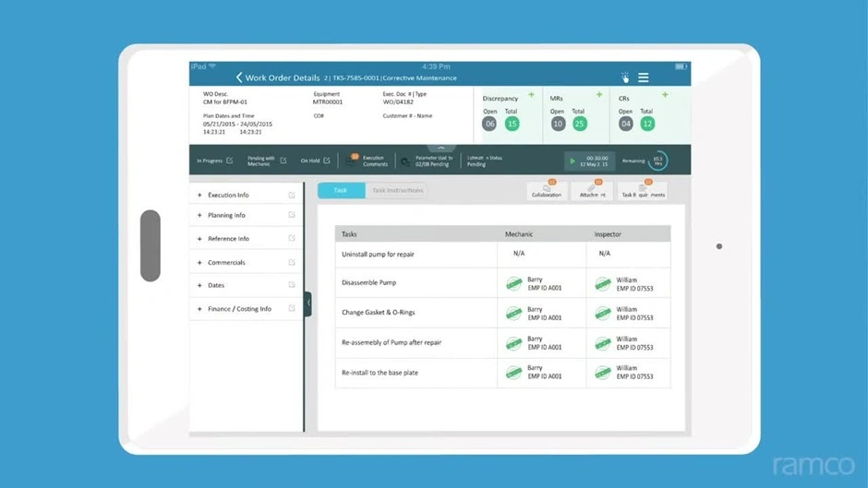Click the Remaining hours progress ring

tap(657, 161)
